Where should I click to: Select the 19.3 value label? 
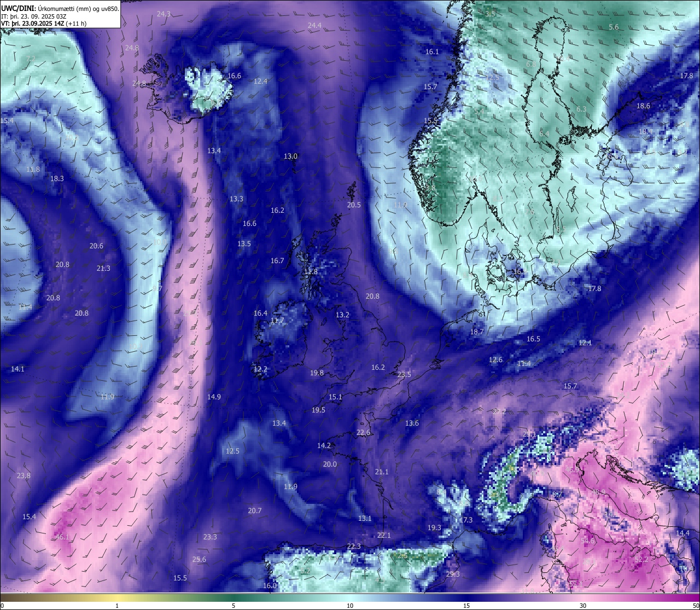pos(434,527)
